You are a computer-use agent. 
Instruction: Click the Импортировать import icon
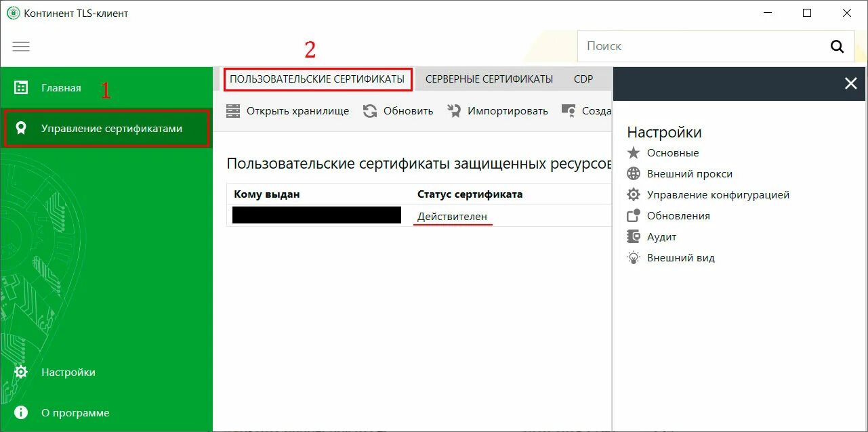[454, 110]
